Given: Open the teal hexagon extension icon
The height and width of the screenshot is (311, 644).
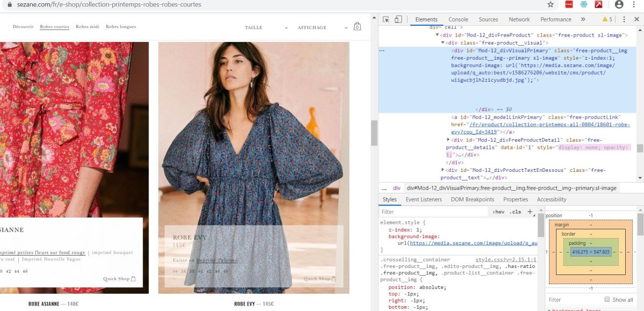Looking at the screenshot, I should 584,4.
